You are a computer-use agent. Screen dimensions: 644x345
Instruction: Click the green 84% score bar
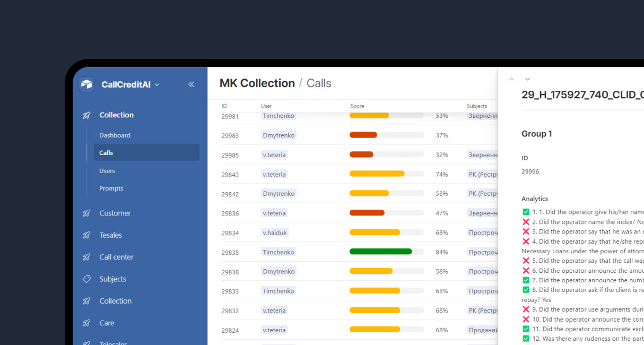point(381,252)
